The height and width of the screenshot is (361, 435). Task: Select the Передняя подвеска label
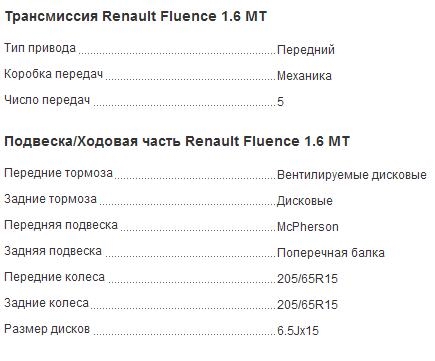[x=61, y=225]
